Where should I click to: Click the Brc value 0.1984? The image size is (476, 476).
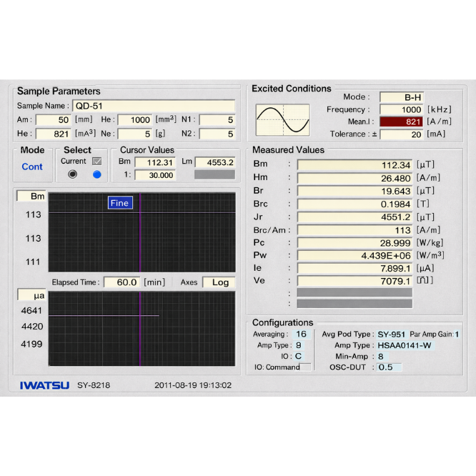point(354,204)
